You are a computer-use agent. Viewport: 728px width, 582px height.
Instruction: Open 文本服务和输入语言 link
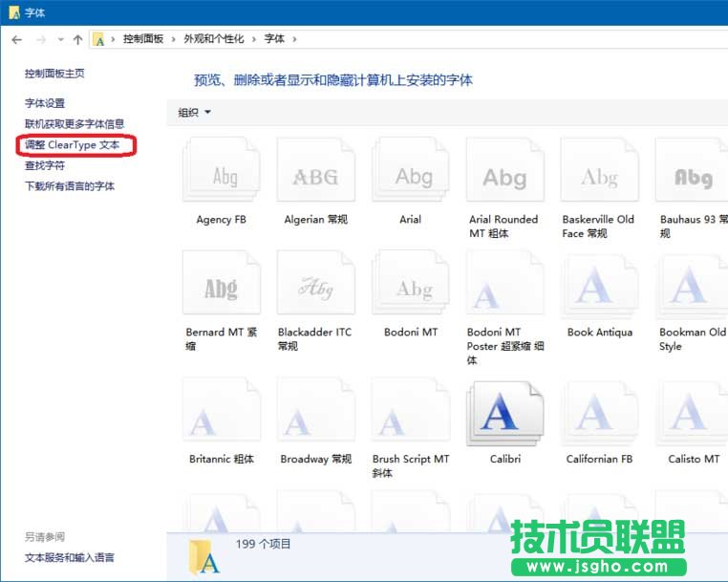70,557
